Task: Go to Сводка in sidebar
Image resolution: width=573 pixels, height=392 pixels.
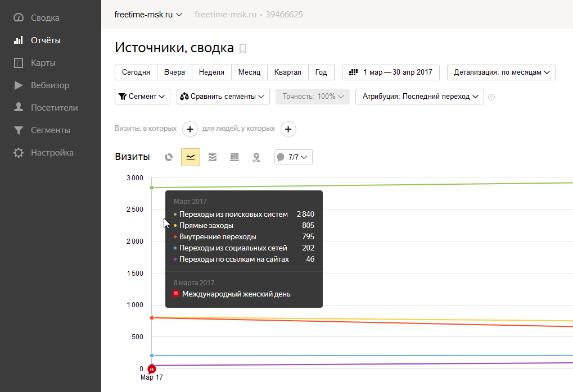Action: pyautogui.click(x=45, y=18)
